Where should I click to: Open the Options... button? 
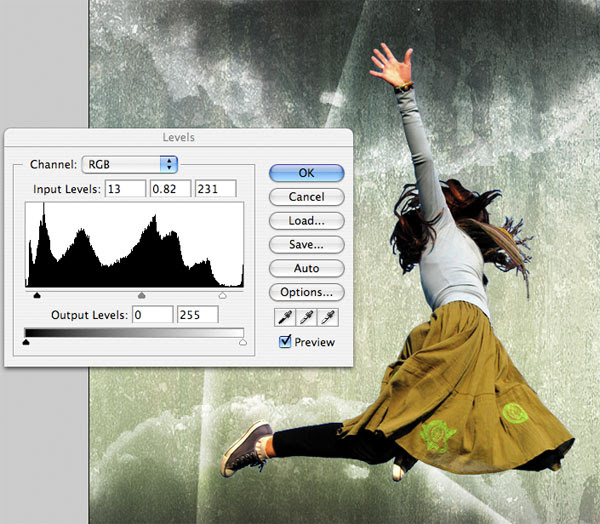(307, 292)
